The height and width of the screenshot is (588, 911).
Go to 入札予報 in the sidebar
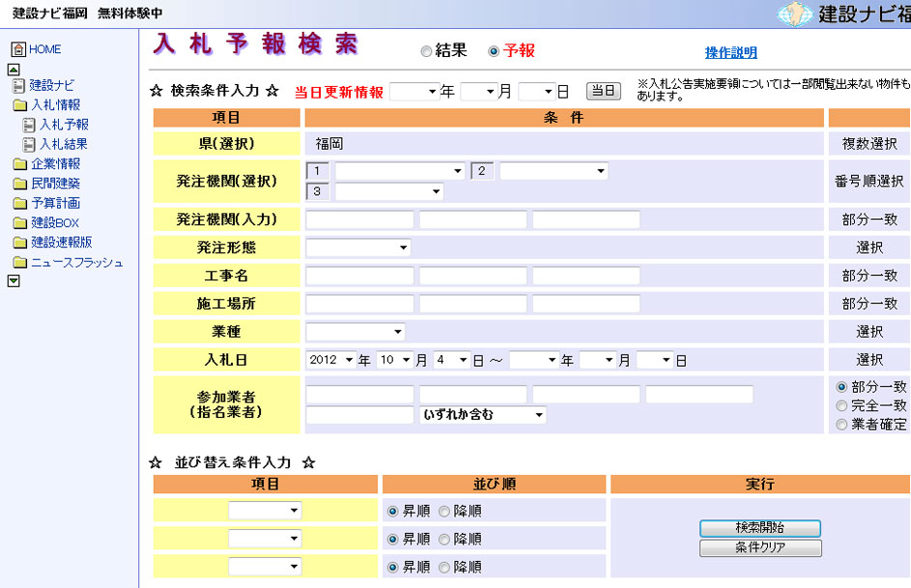(65, 125)
